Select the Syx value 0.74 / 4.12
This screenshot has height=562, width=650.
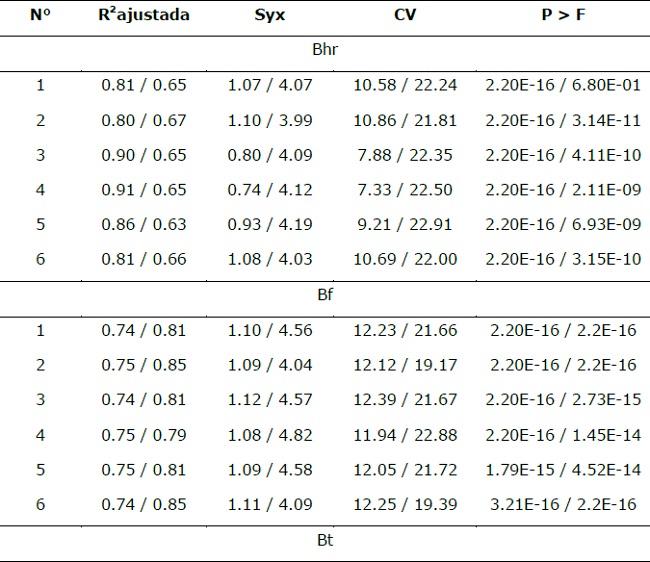click(x=270, y=190)
